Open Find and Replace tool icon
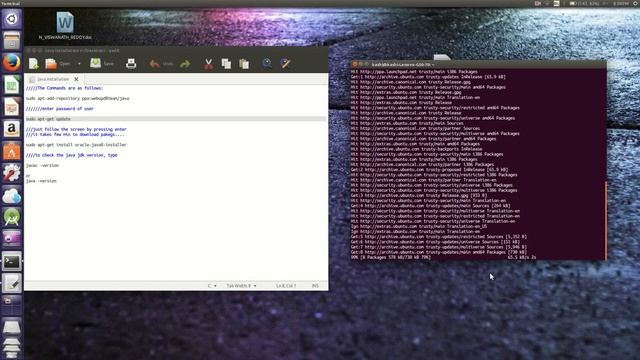 coord(285,63)
